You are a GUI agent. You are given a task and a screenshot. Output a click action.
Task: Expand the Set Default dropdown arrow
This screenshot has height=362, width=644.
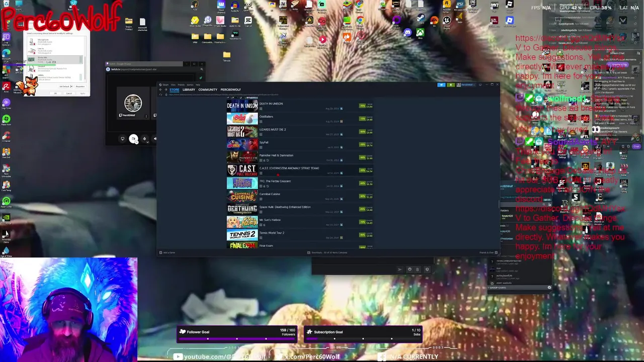tap(71, 86)
